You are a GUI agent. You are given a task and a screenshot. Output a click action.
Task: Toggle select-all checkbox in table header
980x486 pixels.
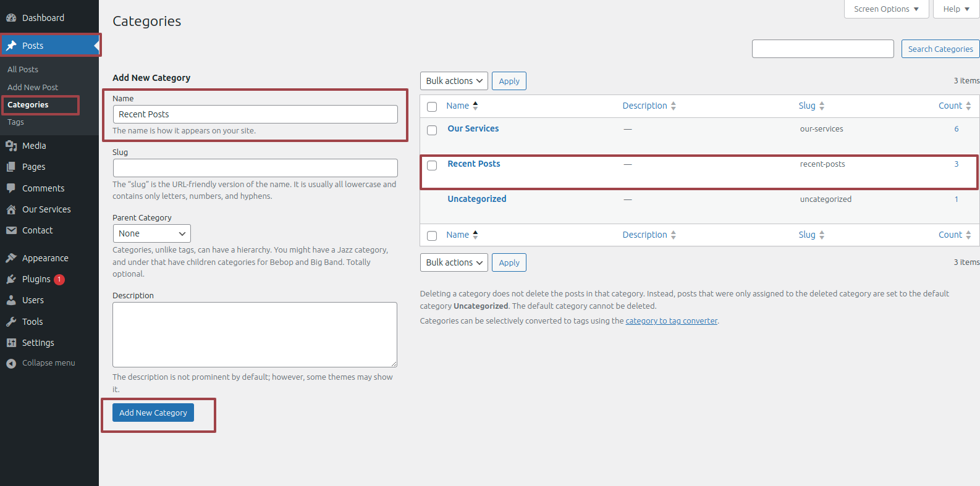[432, 107]
